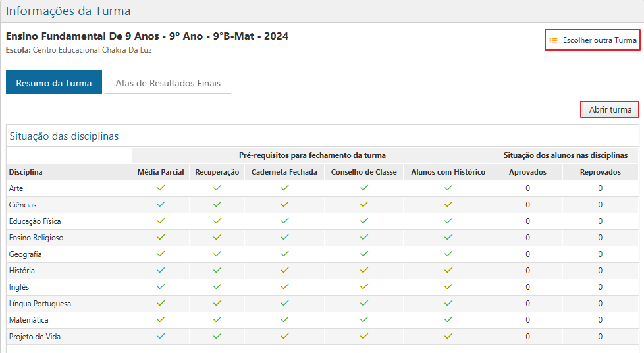The image size is (644, 353).
Task: Click the Reprovados column header
Action: point(601,172)
